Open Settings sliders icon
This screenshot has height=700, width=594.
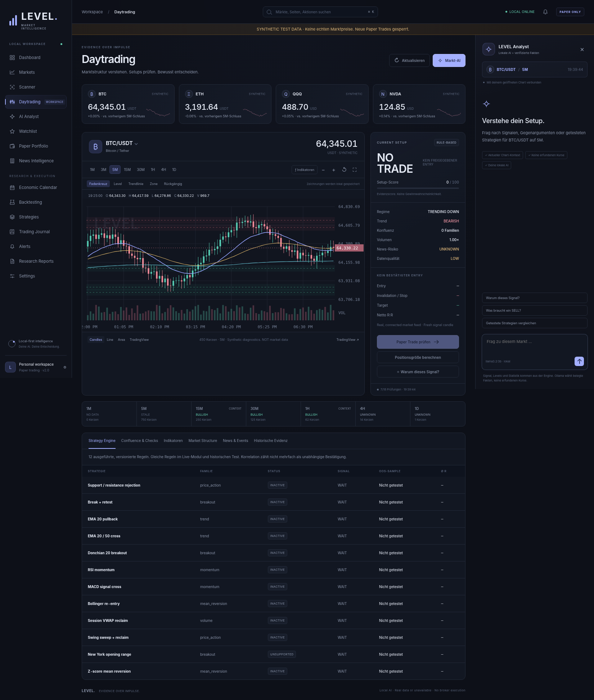12,276
